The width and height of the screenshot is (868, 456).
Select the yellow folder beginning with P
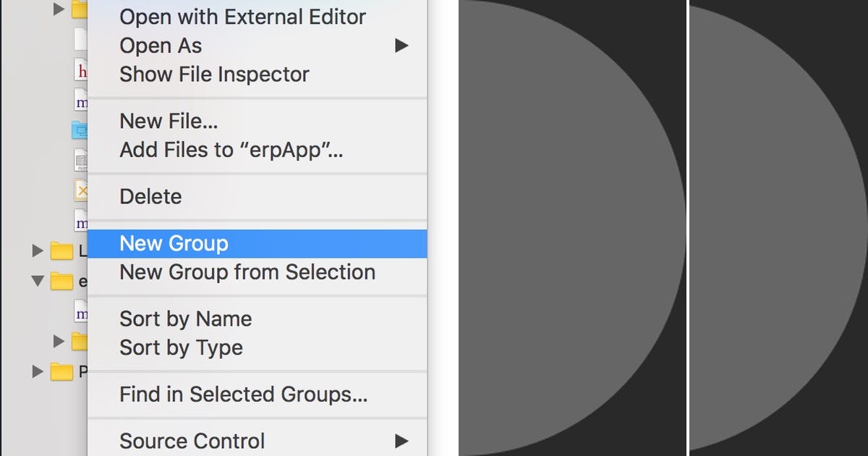coord(64,371)
